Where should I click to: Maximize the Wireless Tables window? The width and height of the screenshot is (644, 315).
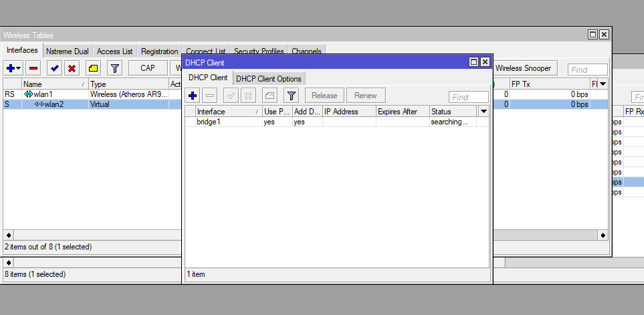coord(593,35)
